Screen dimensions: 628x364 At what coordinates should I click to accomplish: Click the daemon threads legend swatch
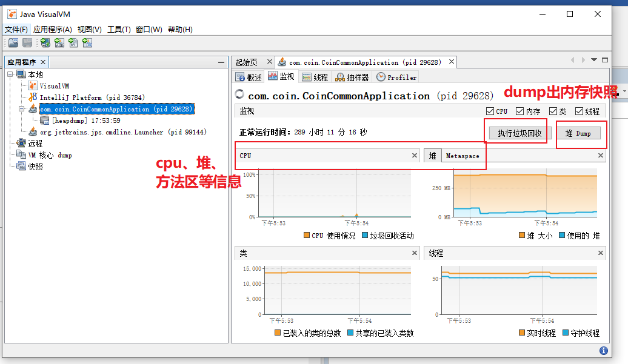pos(566,333)
